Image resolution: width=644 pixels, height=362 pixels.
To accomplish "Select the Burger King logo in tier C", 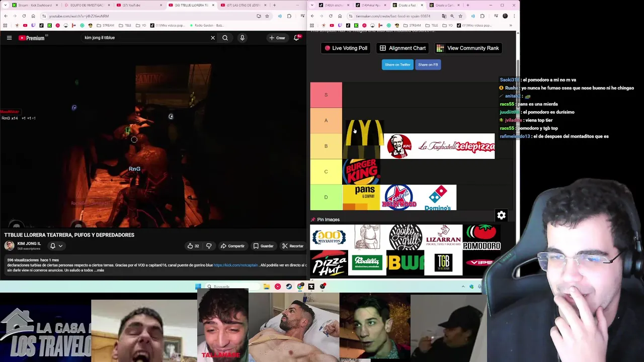I will click(361, 171).
